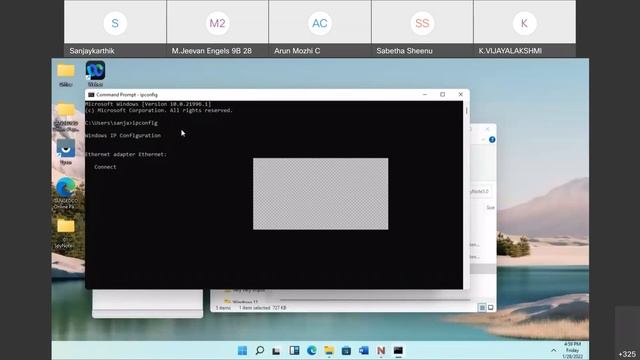Click grey checkered rectangle in console
Viewport: 640px width, 360px height.
point(320,194)
